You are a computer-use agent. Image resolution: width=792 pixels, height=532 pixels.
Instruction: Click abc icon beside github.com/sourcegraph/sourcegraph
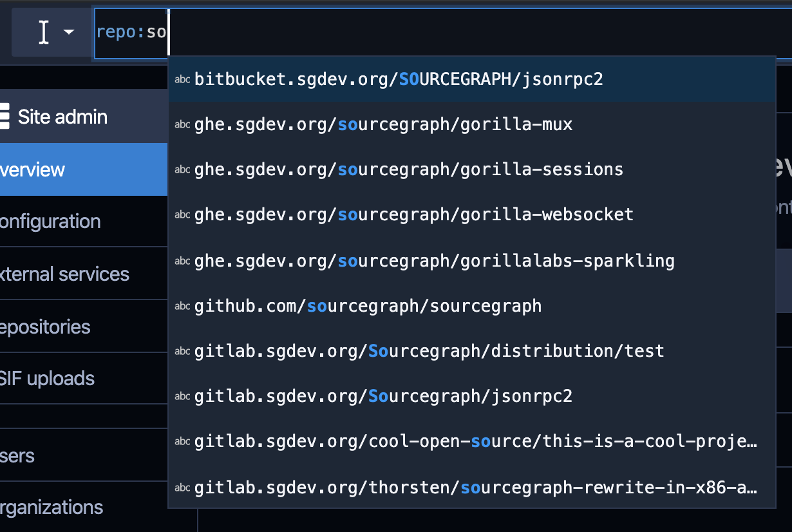(183, 306)
